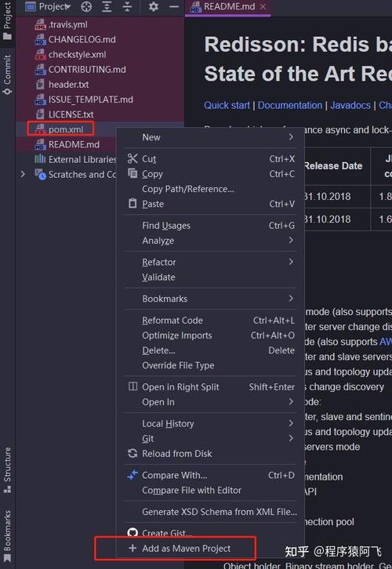Screen dimensions: 392x569
Task: Click the Compare With arrows icon
Action: pos(132,475)
